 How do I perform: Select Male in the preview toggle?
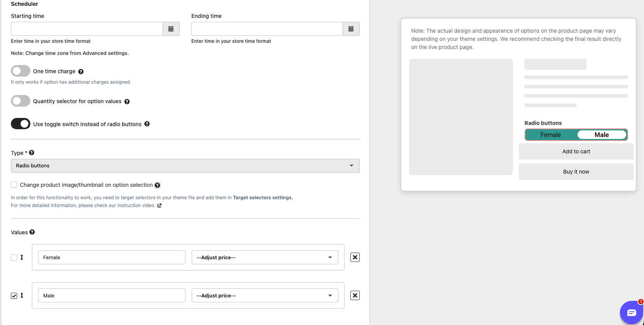point(602,135)
